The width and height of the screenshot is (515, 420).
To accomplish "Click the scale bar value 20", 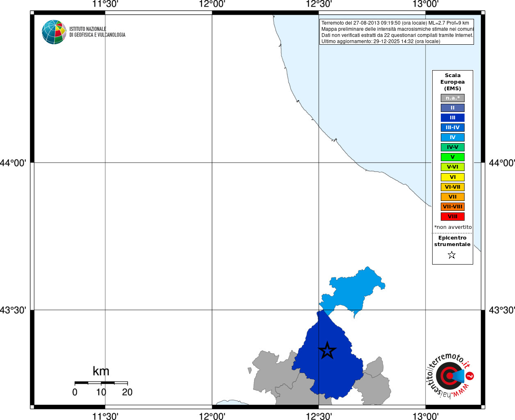I will (127, 392).
